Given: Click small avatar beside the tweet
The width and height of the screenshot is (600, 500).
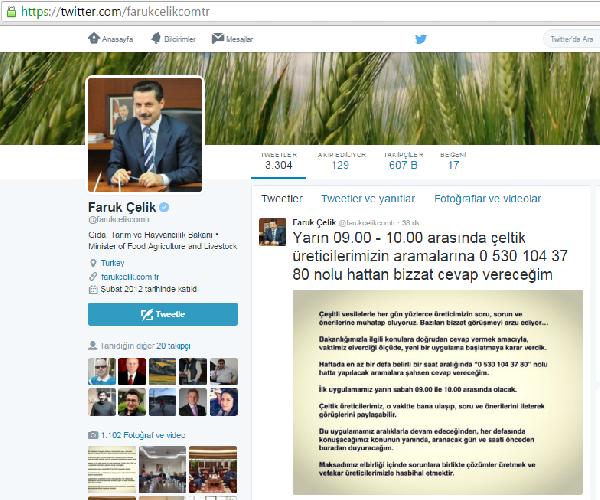Looking at the screenshot, I should [x=272, y=232].
